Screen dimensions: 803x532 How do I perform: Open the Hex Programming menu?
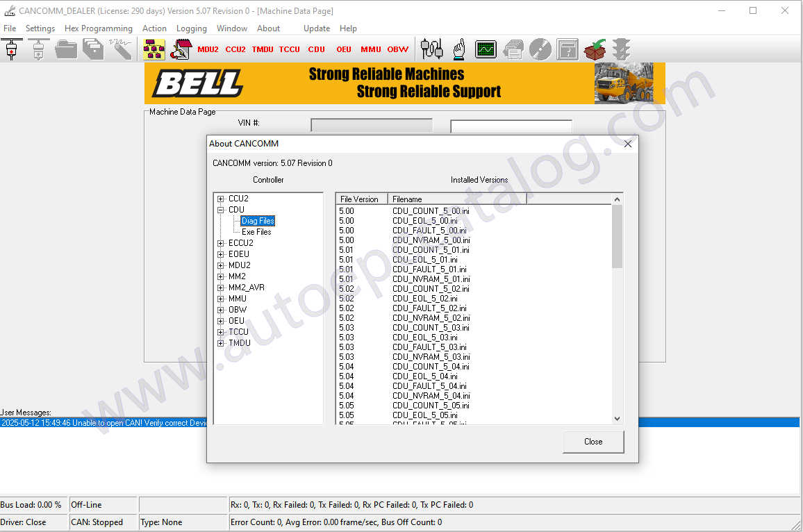coord(99,28)
